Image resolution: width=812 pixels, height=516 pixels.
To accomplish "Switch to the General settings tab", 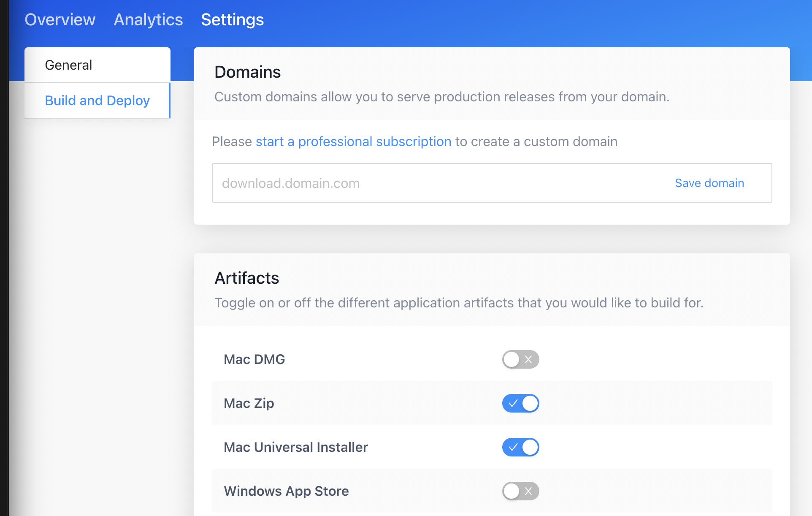I will point(68,65).
